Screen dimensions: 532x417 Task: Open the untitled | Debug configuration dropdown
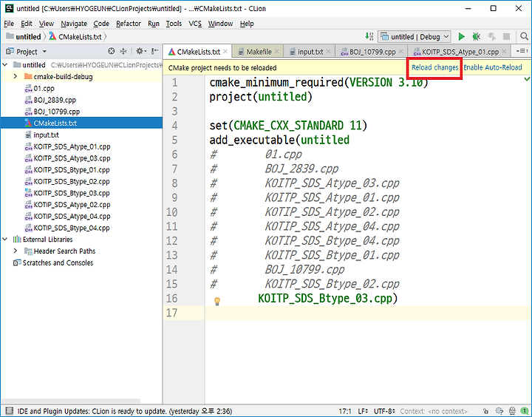[x=415, y=36]
